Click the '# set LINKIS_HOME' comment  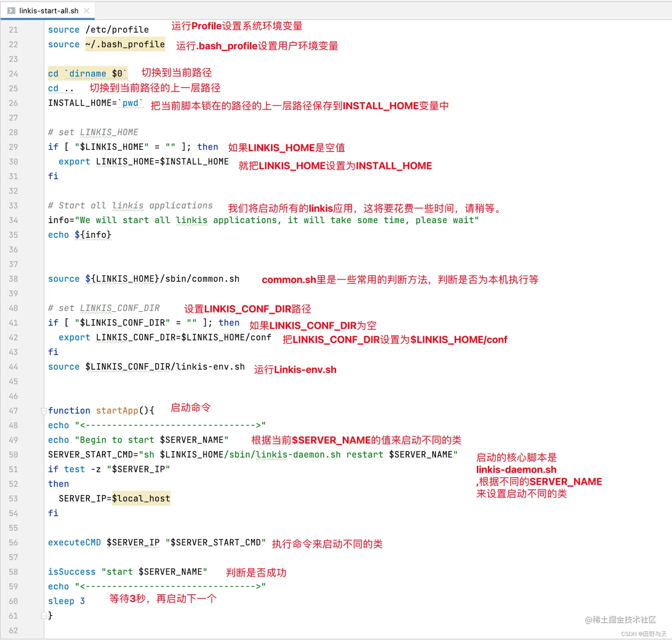pos(93,132)
